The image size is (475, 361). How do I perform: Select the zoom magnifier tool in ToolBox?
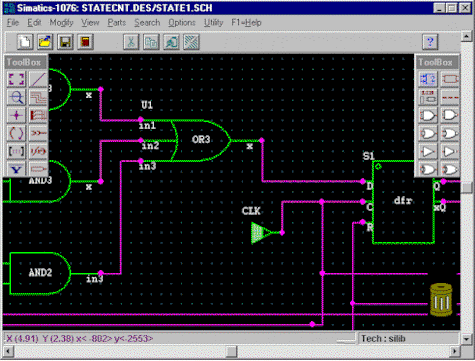pyautogui.click(x=16, y=97)
